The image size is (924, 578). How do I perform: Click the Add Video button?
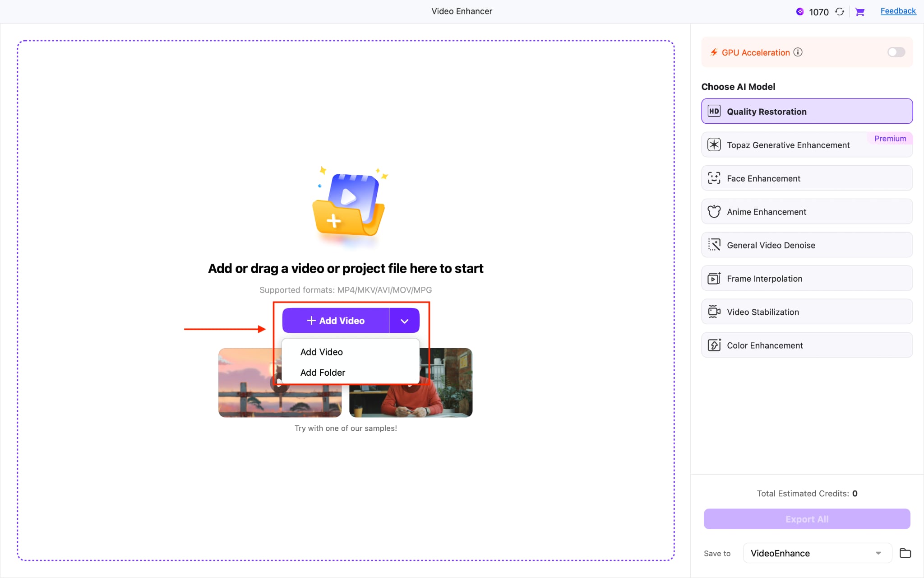(335, 320)
